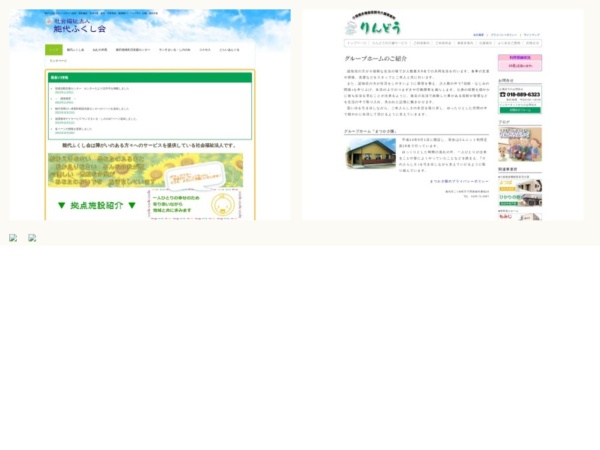The width and height of the screenshot is (600, 450).
Task: Click the second broken image icon
Action: (32, 238)
